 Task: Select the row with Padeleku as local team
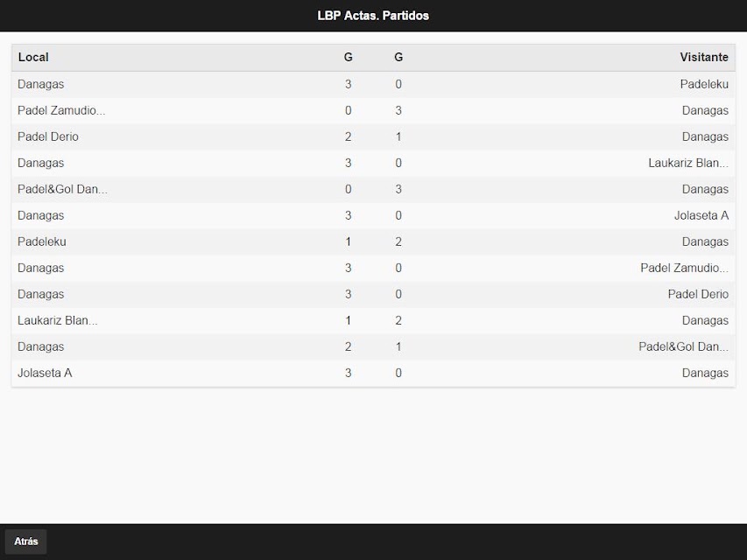pyautogui.click(x=373, y=241)
